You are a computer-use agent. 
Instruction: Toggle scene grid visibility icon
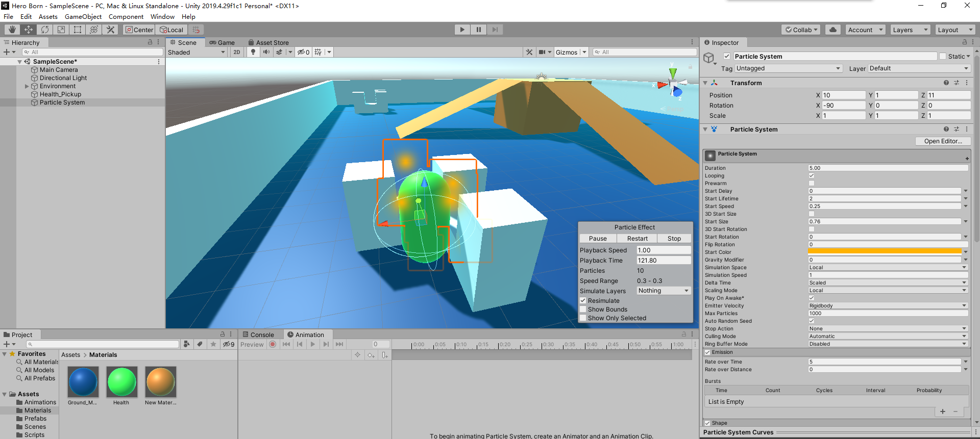(318, 52)
